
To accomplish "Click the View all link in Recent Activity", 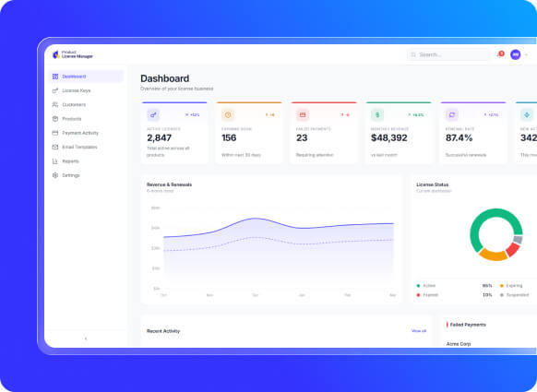I will point(419,331).
